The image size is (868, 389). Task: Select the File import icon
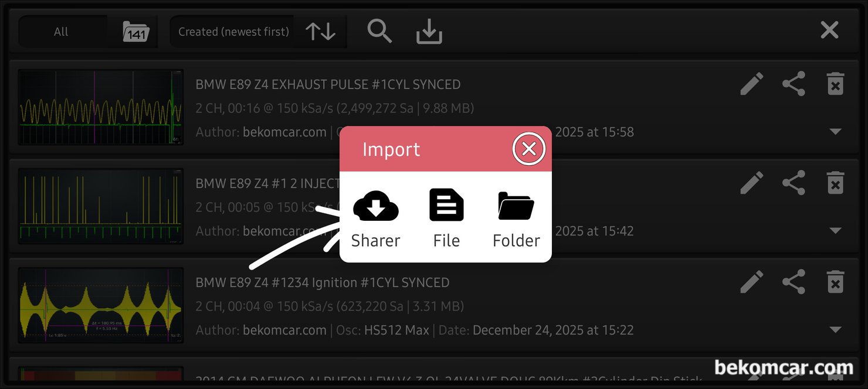pyautogui.click(x=446, y=218)
